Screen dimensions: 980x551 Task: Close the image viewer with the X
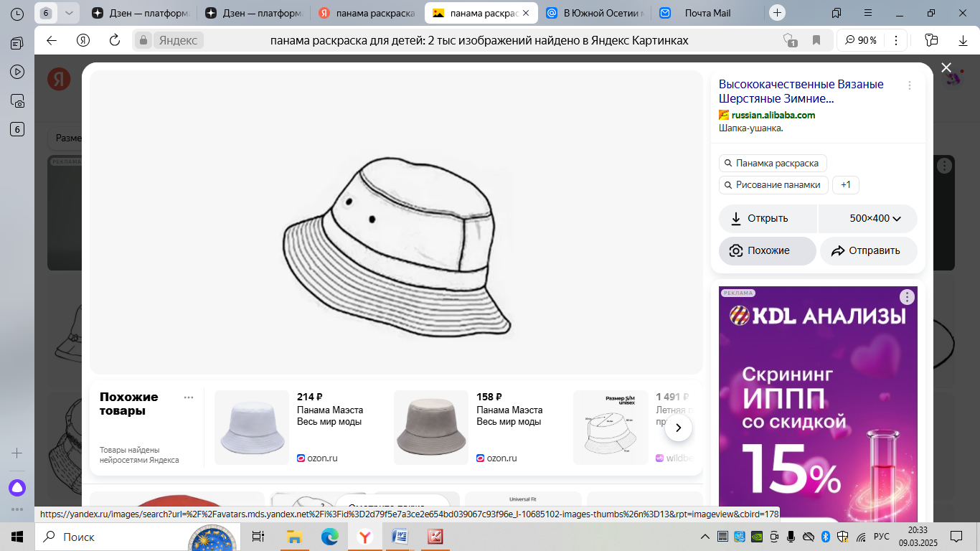click(946, 67)
